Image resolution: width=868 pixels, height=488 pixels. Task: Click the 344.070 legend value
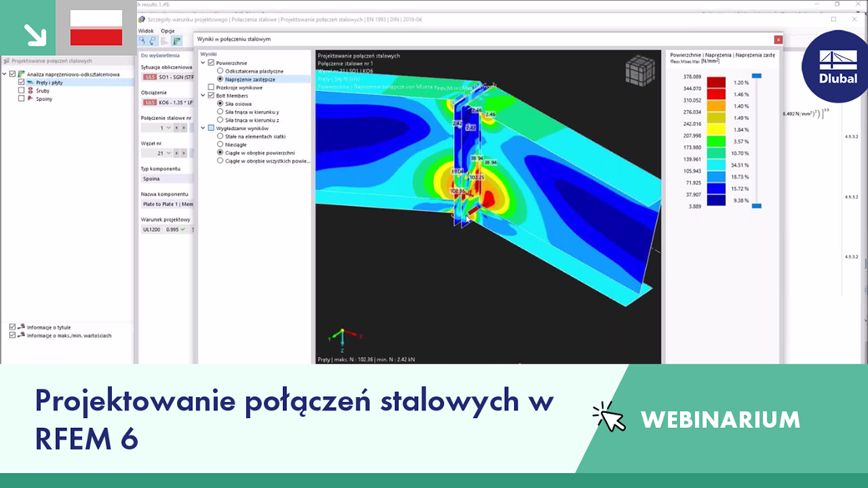click(692, 88)
